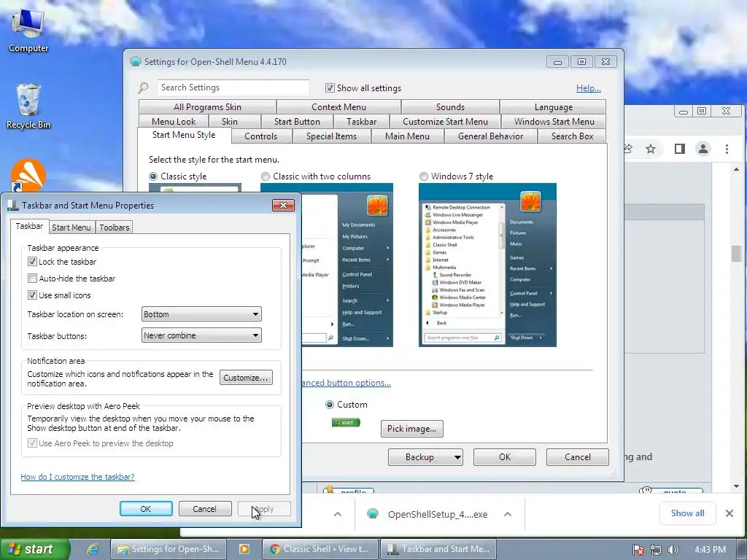
Task: Go to the Customize Start Menu tab
Action: 445,122
